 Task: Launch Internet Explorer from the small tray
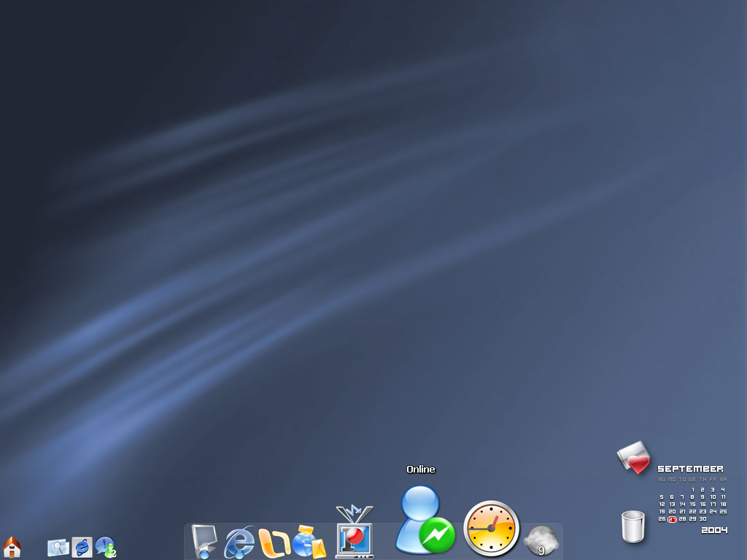(x=82, y=547)
